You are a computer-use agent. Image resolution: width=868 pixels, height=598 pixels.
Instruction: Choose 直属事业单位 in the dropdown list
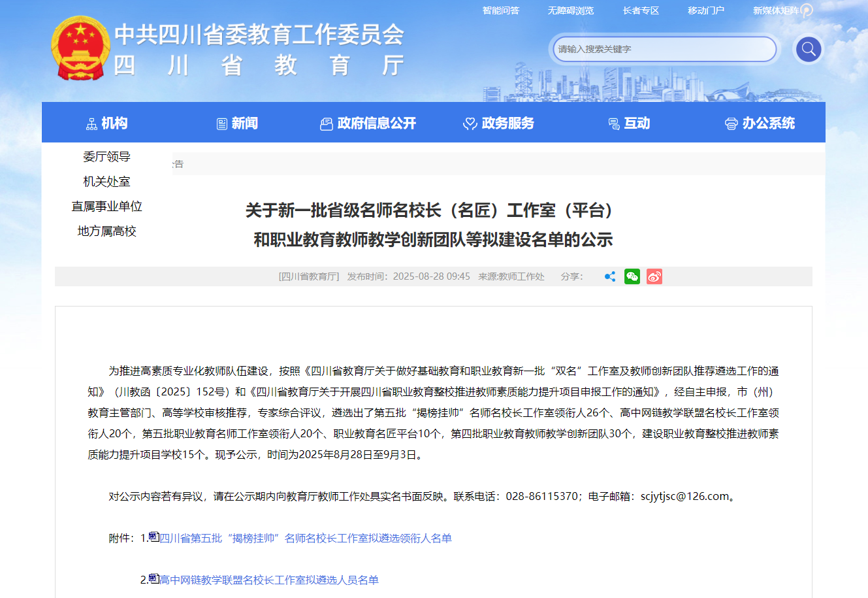(x=107, y=207)
